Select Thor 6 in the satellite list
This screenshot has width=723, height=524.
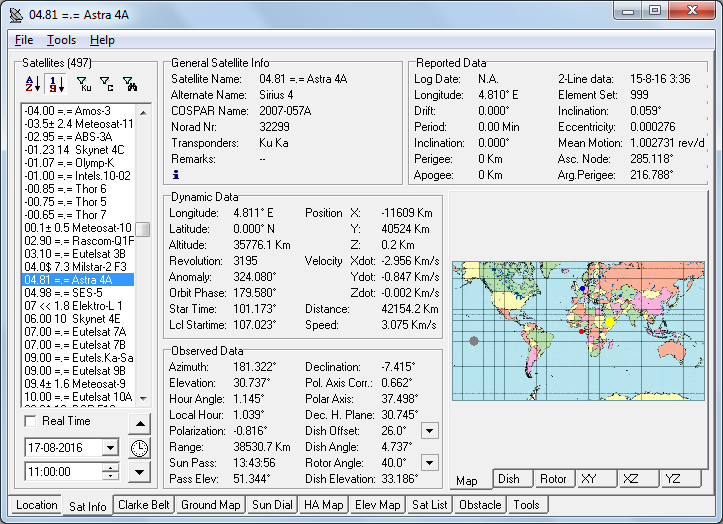[78, 189]
